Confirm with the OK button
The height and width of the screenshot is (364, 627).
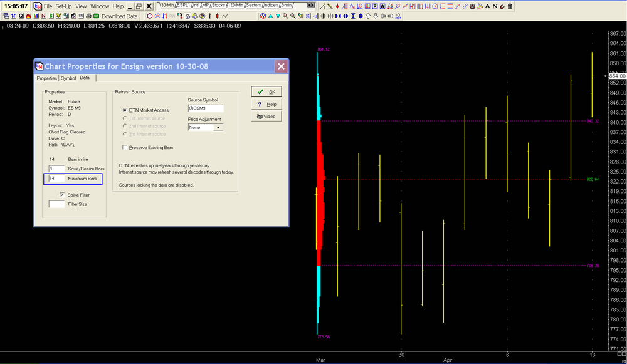(x=266, y=92)
